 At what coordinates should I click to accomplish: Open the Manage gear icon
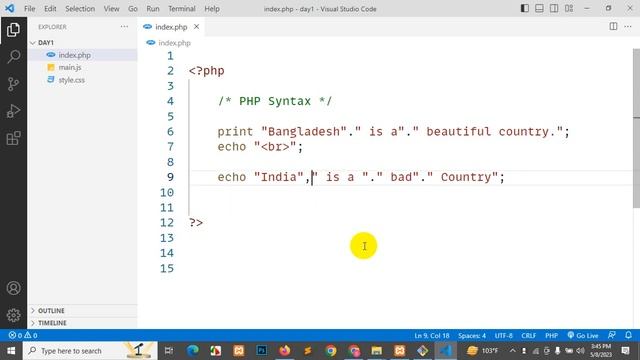click(13, 315)
